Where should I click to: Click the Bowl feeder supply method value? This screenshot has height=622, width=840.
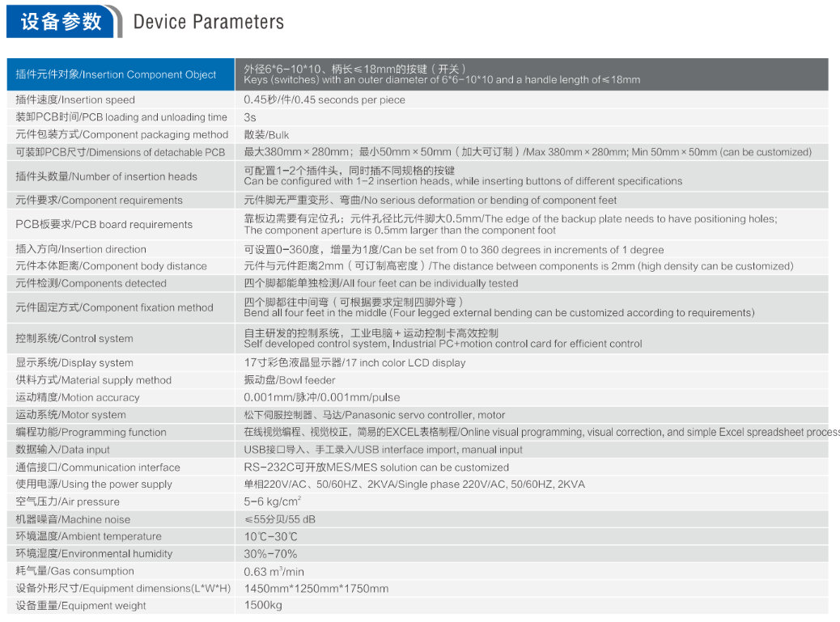290,380
